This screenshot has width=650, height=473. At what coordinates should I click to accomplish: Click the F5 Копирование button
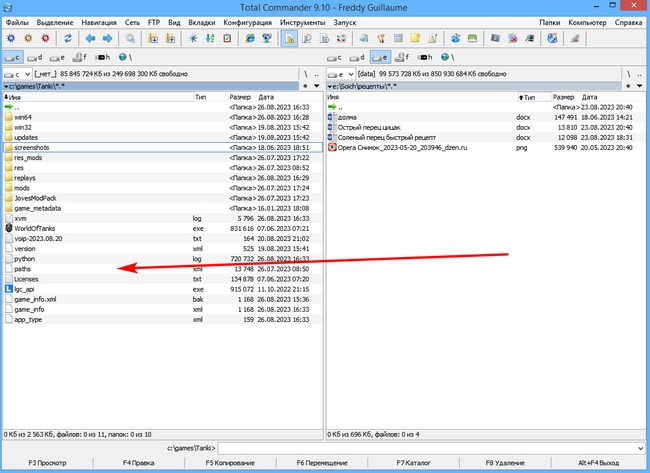(x=230, y=463)
